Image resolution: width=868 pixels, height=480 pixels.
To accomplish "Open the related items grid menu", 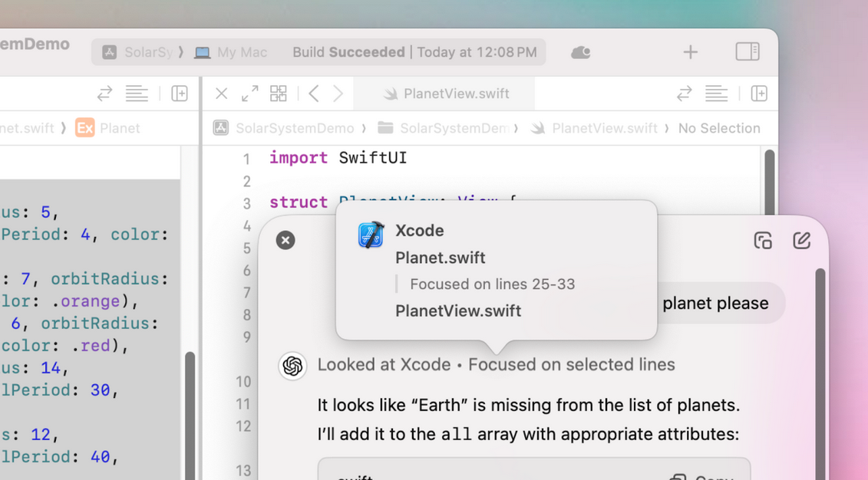I will (279, 94).
